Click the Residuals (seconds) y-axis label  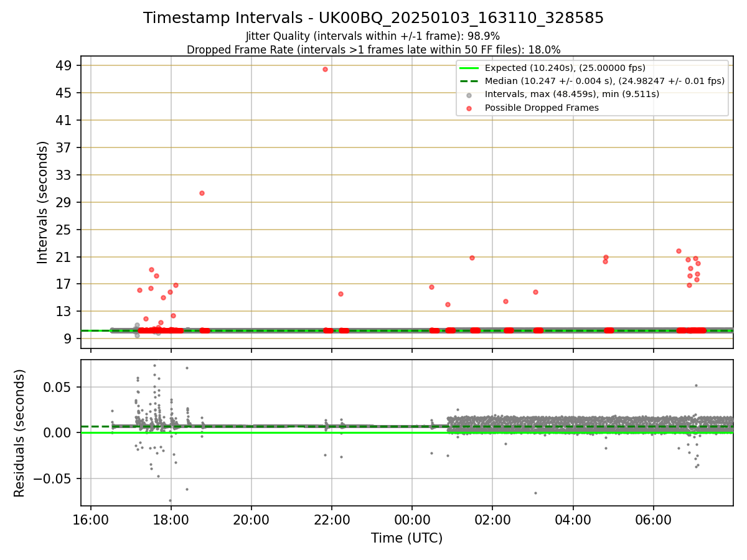click(20, 433)
